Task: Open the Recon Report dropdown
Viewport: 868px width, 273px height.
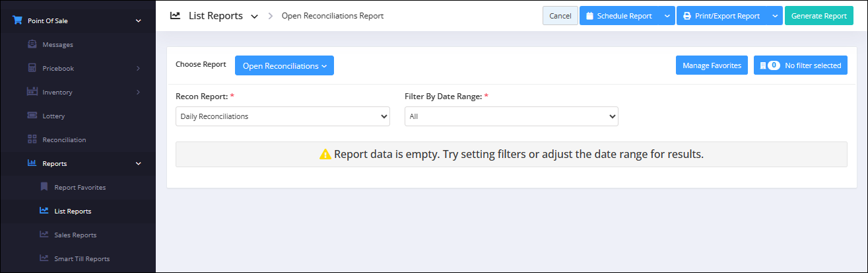Action: click(283, 116)
